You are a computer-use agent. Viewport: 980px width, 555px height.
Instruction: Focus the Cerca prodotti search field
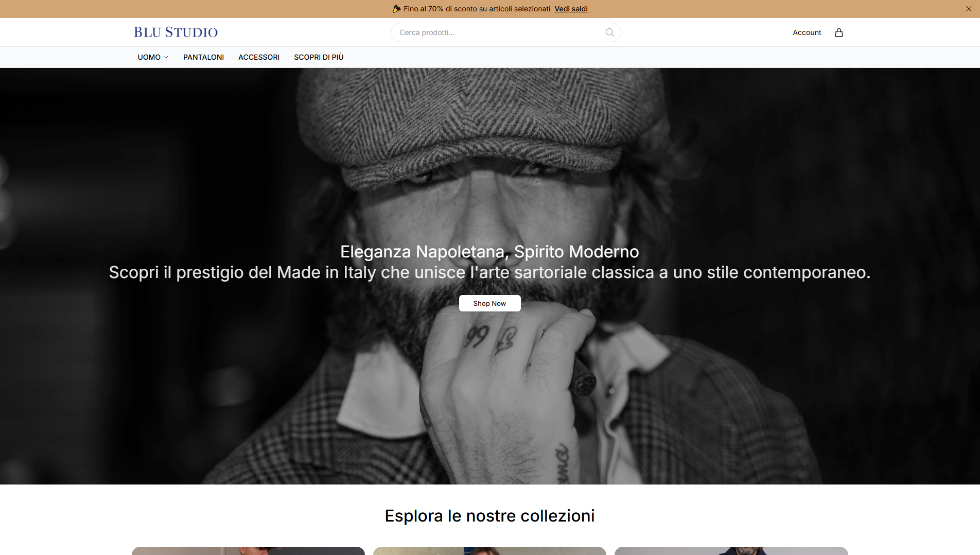(505, 32)
